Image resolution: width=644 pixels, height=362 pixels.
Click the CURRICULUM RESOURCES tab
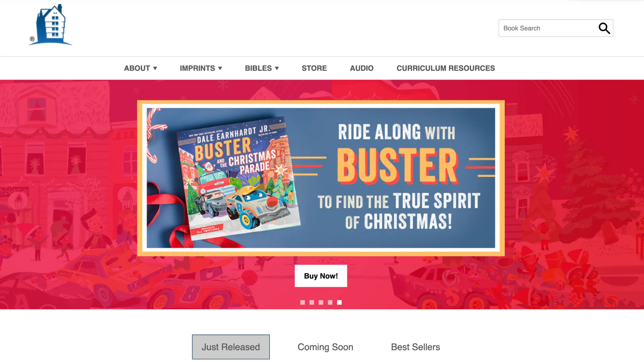(x=445, y=68)
